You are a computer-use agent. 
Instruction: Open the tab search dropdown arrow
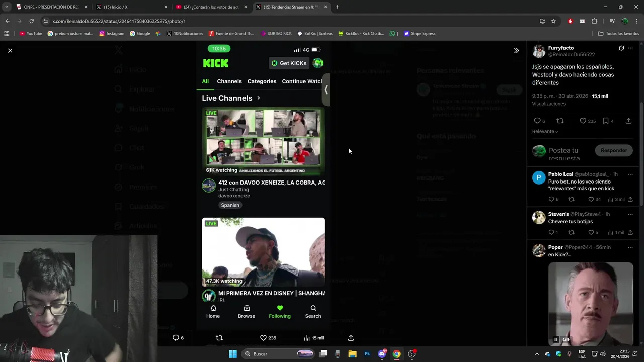[x=6, y=7]
